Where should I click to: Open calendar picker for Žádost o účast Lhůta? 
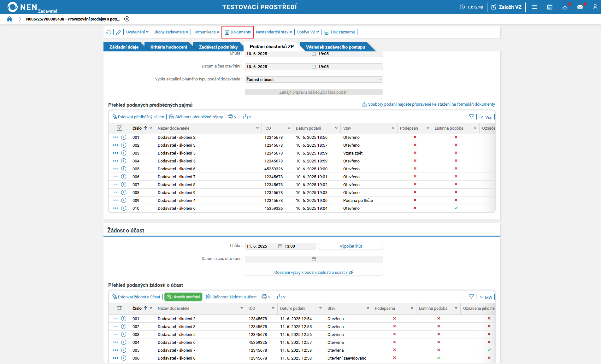(x=280, y=246)
